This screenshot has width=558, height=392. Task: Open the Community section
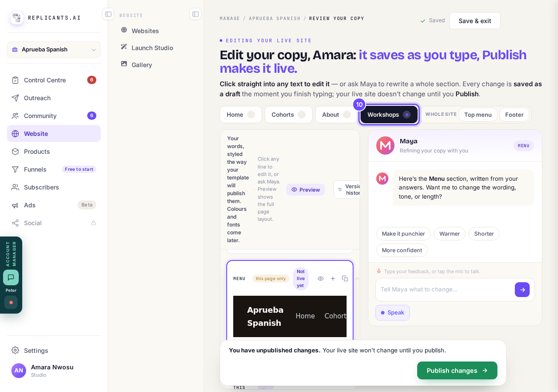point(54,116)
